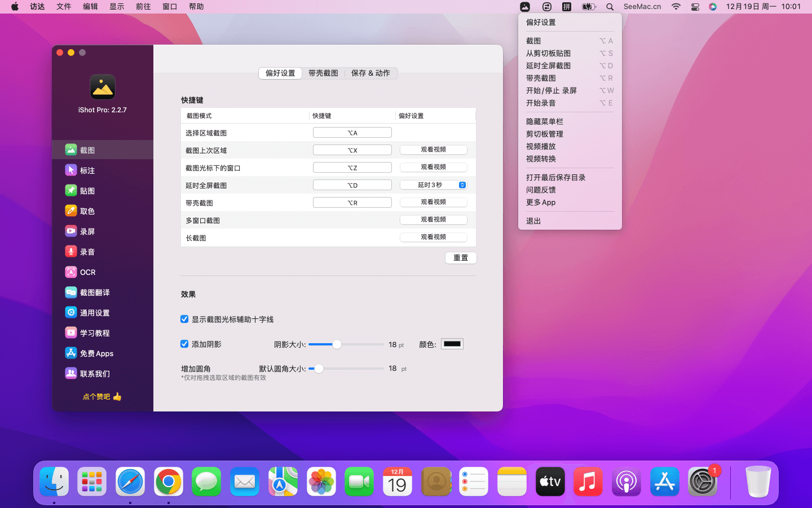The height and width of the screenshot is (508, 812).
Task: Open the 标注 annotation section icon
Action: (70, 170)
